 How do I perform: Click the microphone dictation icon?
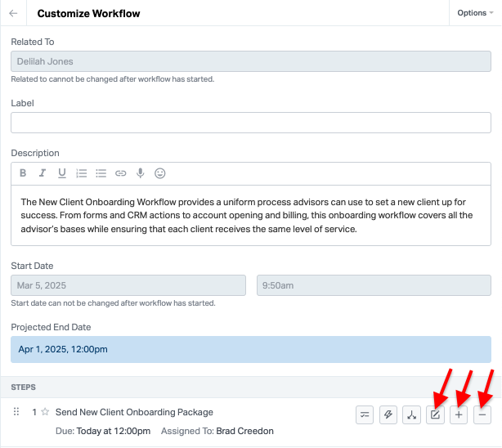[141, 173]
